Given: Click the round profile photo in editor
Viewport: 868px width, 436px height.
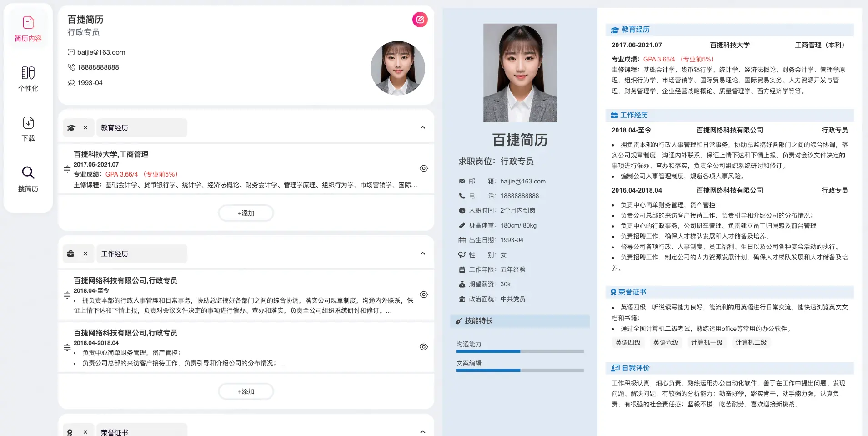Looking at the screenshot, I should 398,68.
